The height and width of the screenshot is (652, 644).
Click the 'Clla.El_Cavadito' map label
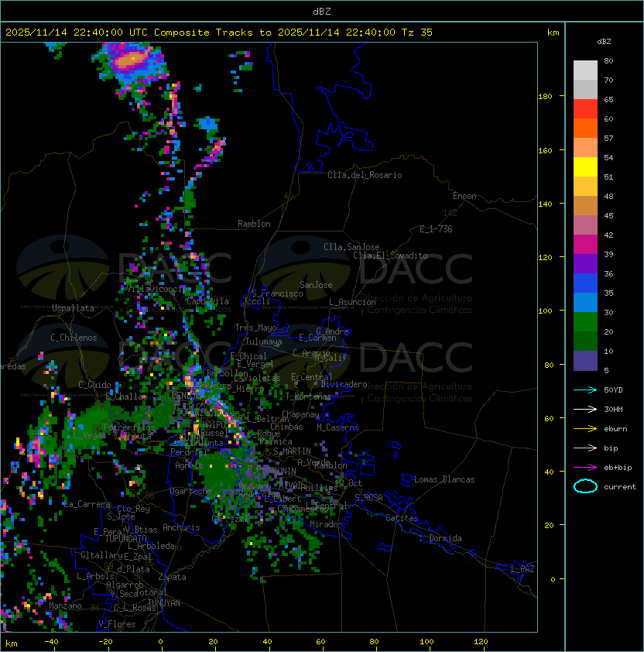[390, 256]
